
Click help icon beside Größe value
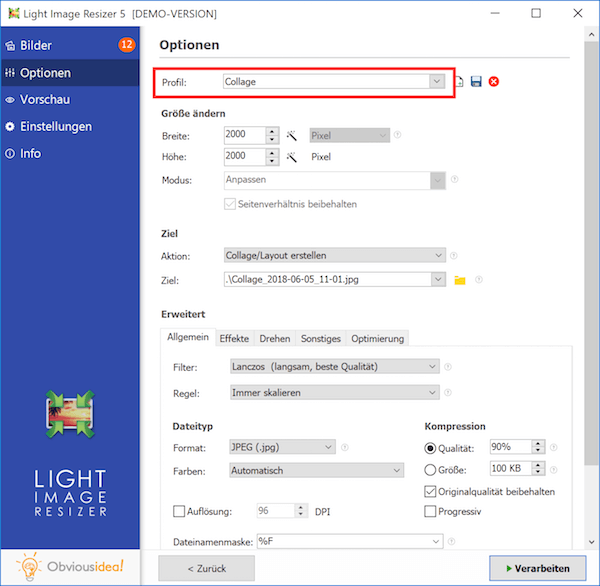coord(553,470)
